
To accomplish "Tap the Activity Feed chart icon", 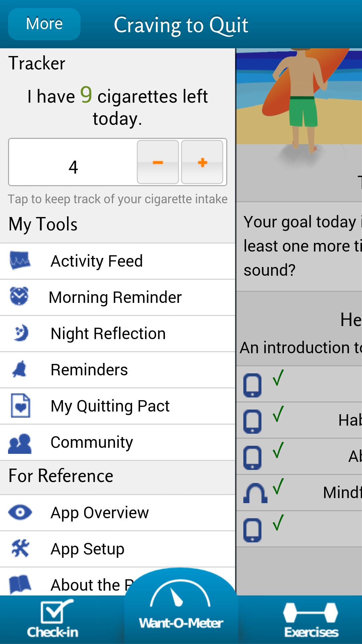I will (x=20, y=261).
